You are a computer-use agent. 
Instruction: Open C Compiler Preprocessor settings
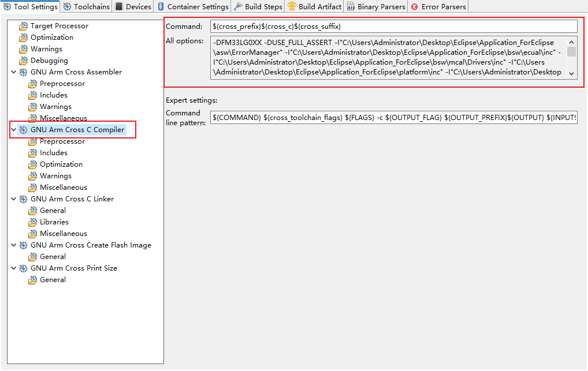pos(62,141)
